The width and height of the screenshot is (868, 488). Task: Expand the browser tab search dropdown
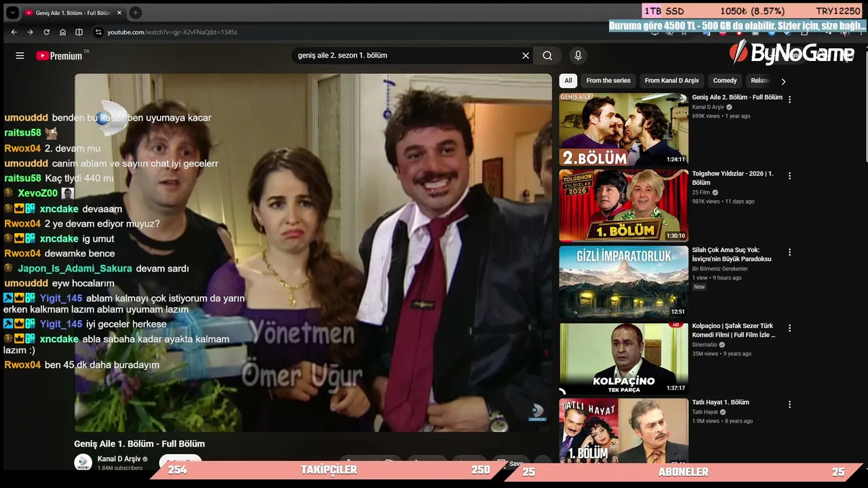12,12
